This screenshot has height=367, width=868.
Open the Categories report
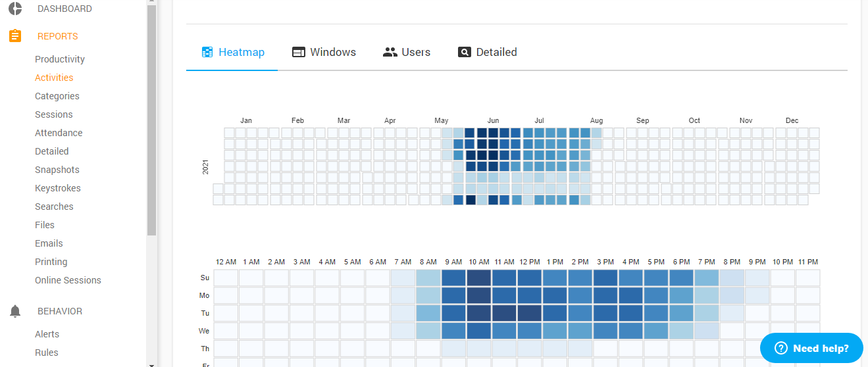(57, 96)
